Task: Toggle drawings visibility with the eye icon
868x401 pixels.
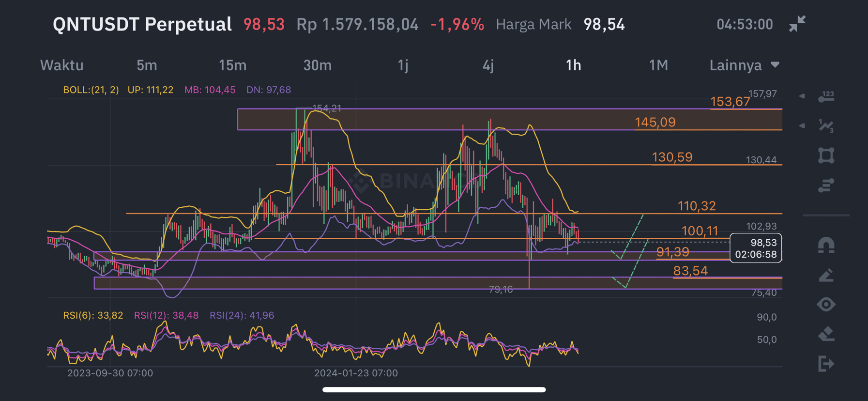Action: pyautogui.click(x=826, y=305)
